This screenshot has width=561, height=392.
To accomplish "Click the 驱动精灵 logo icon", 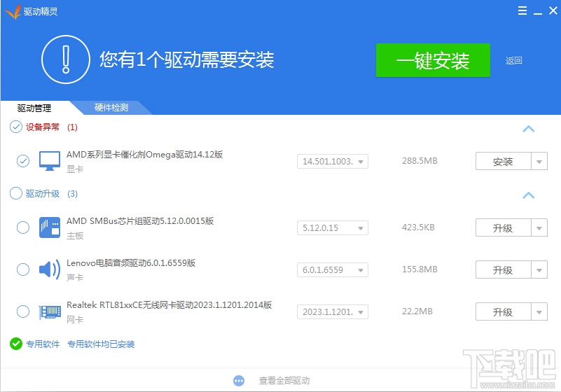I will click(13, 11).
